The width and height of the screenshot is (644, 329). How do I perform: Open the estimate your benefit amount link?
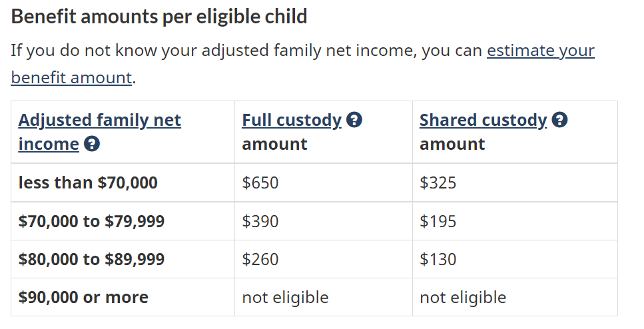[540, 51]
